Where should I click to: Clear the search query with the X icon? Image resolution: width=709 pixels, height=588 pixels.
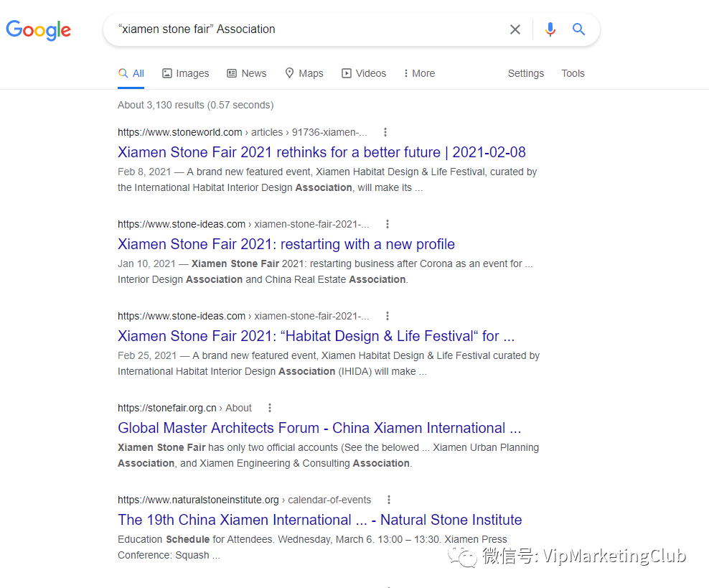click(515, 29)
